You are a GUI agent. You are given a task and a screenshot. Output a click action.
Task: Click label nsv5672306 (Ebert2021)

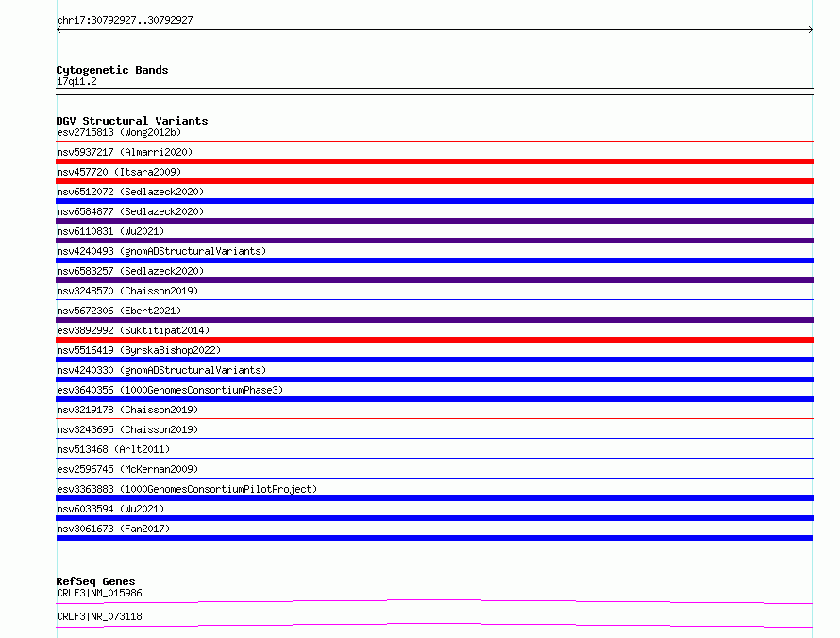pos(119,311)
